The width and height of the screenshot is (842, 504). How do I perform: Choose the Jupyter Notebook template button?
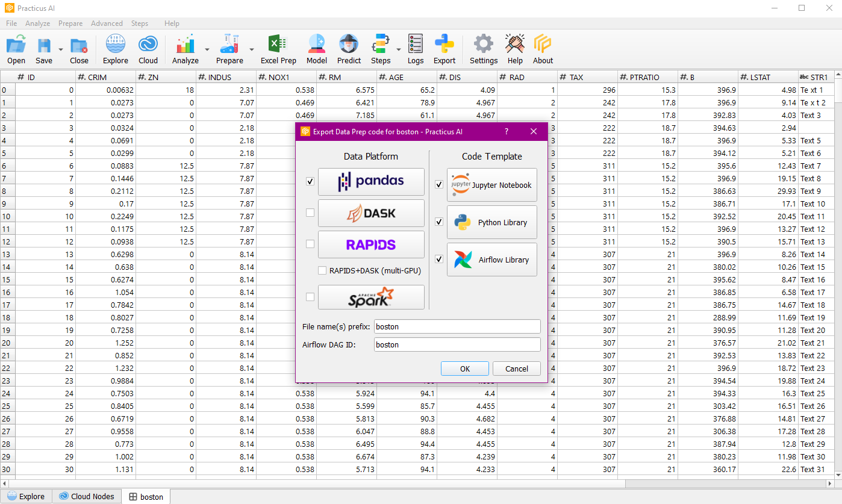[492, 185]
